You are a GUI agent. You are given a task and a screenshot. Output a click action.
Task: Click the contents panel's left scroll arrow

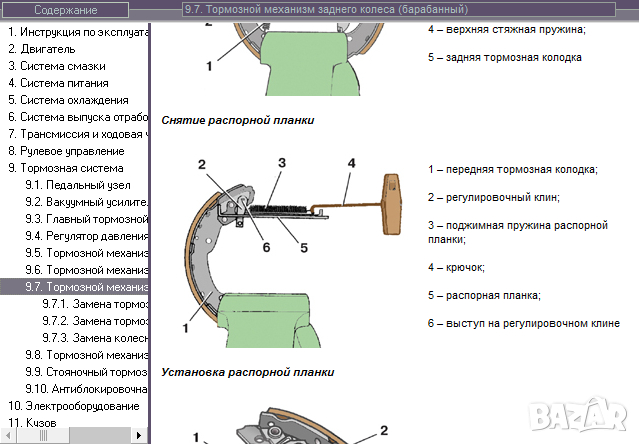7,435
